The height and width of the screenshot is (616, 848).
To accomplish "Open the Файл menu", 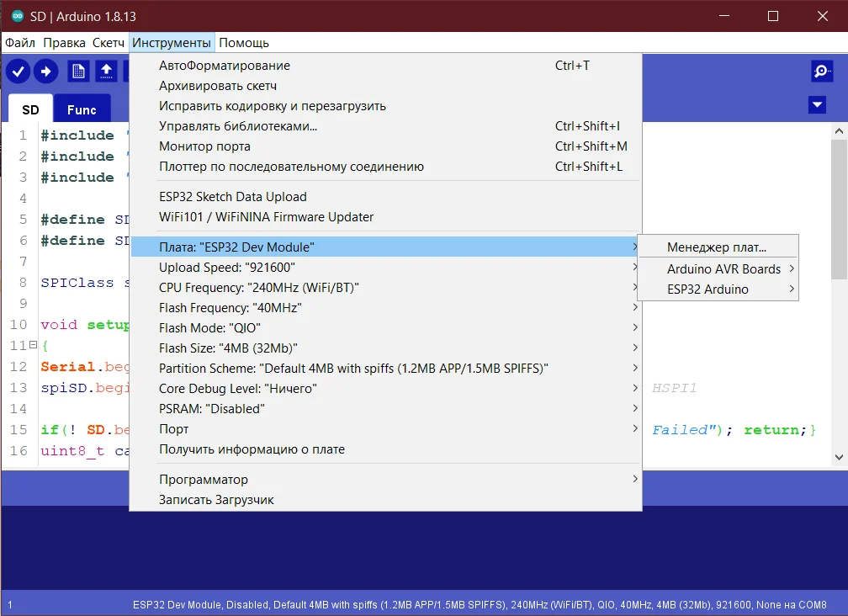I will click(20, 43).
